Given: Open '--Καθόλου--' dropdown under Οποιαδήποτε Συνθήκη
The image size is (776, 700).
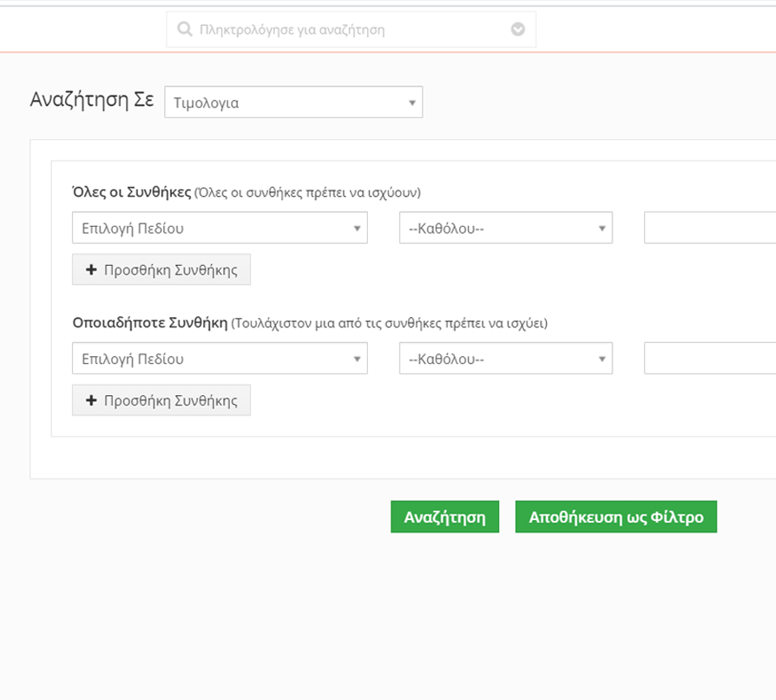Looking at the screenshot, I should pos(506,359).
